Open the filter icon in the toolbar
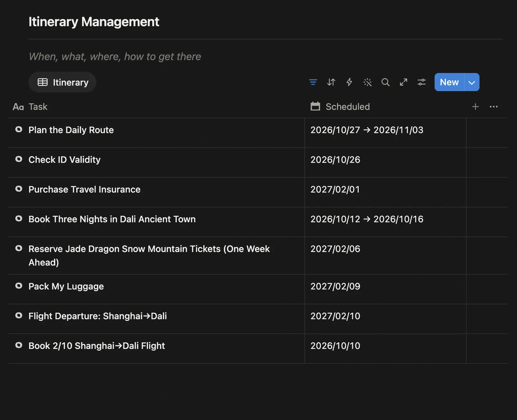517x420 pixels. 313,82
